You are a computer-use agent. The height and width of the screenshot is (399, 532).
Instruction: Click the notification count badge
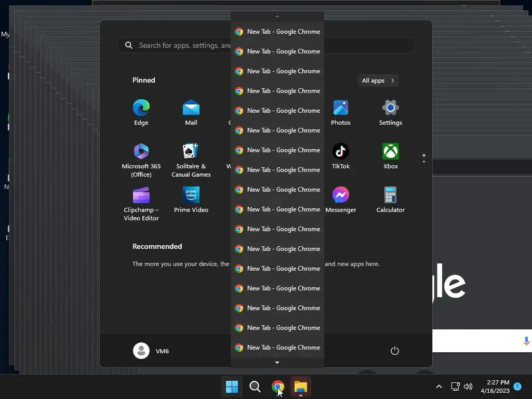517,386
